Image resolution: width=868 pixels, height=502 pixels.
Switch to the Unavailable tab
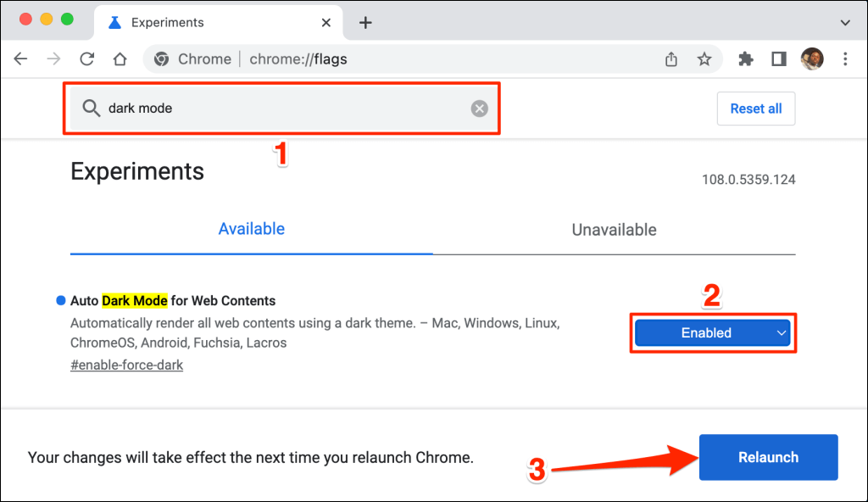pos(614,230)
